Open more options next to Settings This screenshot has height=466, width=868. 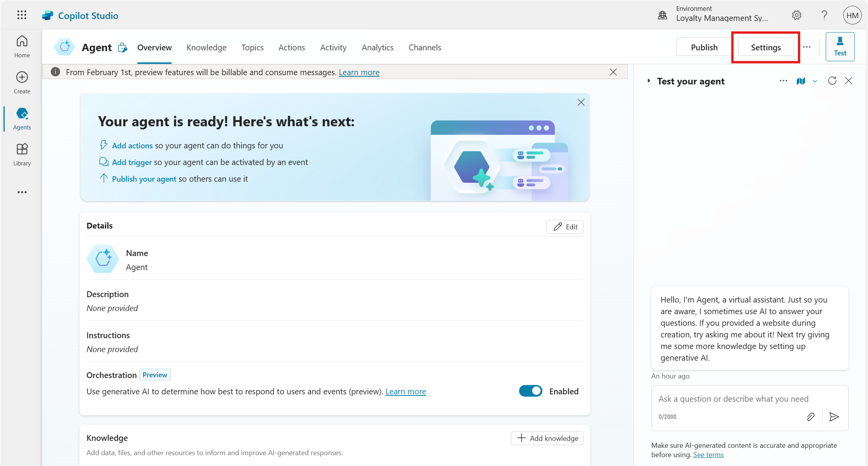click(x=807, y=47)
